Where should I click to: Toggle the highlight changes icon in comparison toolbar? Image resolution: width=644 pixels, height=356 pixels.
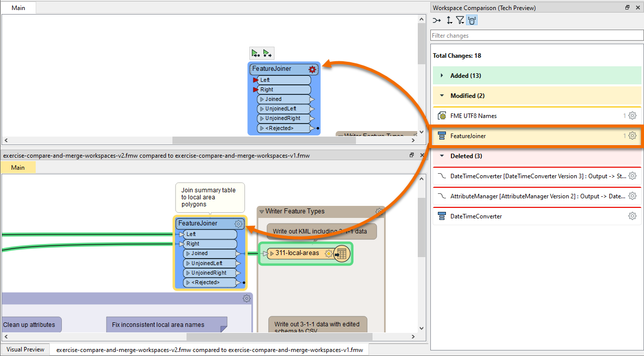tap(472, 20)
